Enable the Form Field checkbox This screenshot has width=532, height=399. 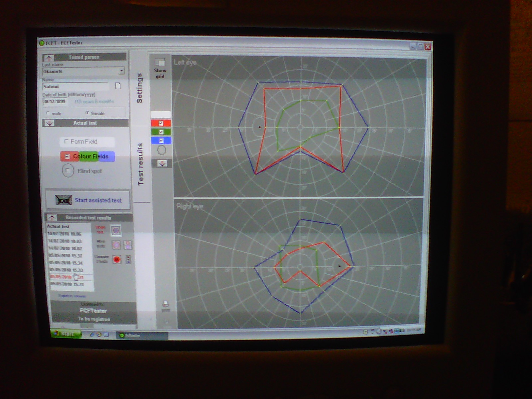[66, 142]
